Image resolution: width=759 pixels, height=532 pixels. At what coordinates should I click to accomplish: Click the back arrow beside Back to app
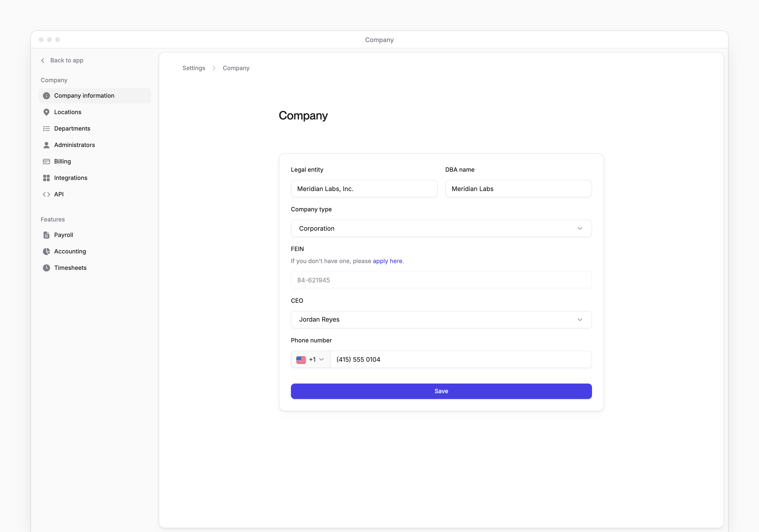[43, 60]
